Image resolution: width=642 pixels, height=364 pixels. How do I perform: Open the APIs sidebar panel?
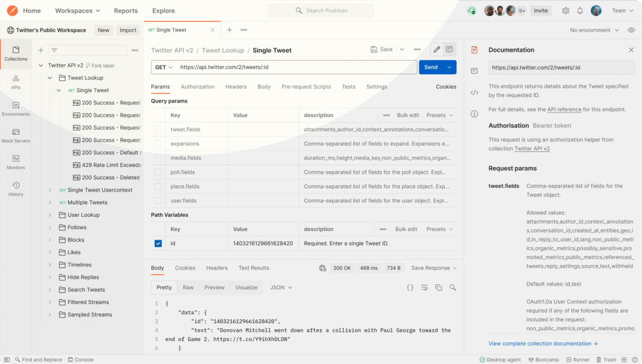(x=16, y=80)
